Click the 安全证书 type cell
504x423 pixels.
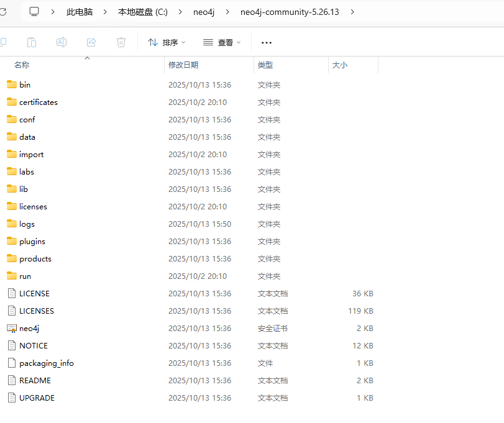coord(273,328)
